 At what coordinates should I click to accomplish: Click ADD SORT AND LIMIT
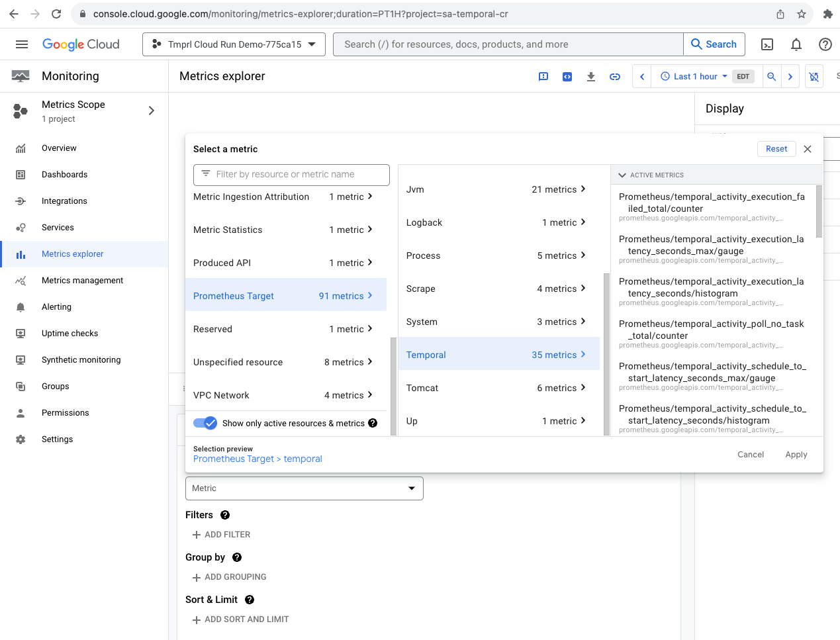240,619
